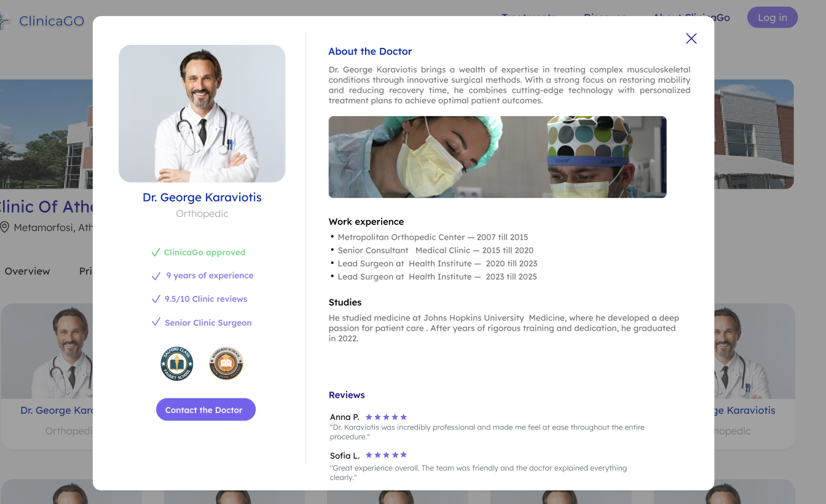This screenshot has width=826, height=504.
Task: Click the Dr. George Karaviotis portrait photo
Action: tap(202, 114)
